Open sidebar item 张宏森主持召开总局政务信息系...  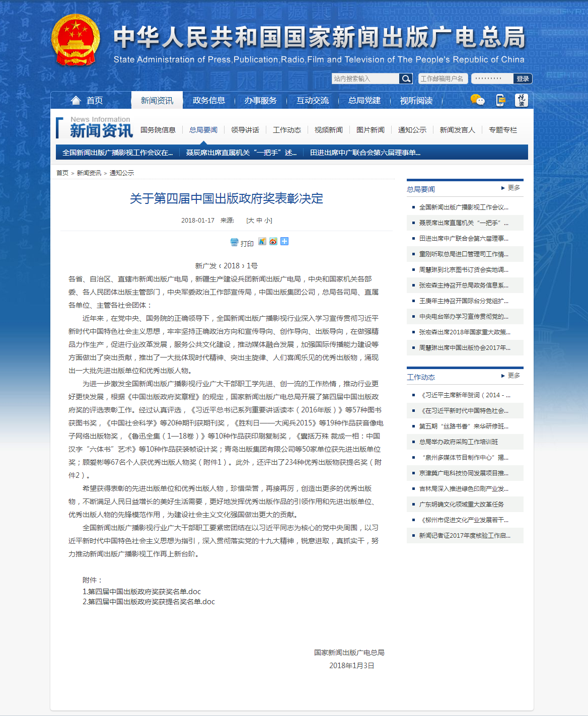tap(464, 285)
